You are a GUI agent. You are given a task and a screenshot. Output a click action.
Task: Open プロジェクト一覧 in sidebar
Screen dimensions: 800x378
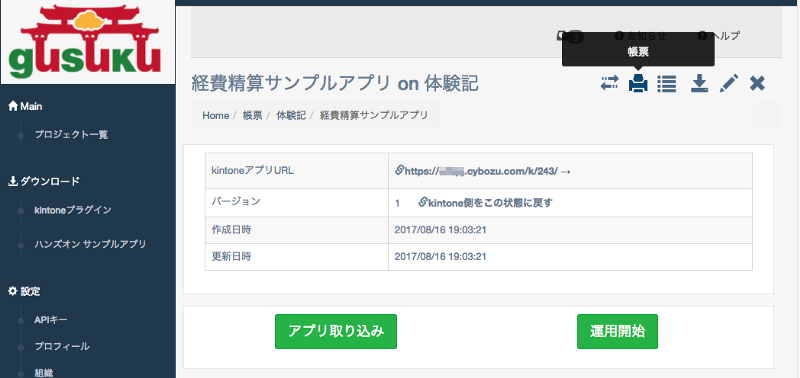click(x=71, y=135)
